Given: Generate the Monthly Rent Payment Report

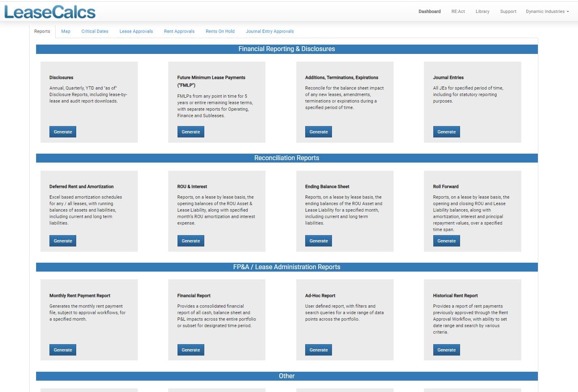Looking at the screenshot, I should 63,350.
